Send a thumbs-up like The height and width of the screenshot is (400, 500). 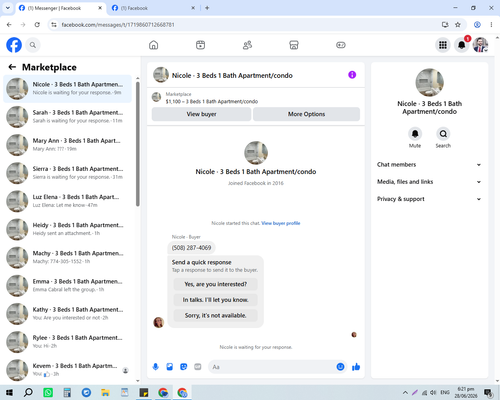pos(356,367)
